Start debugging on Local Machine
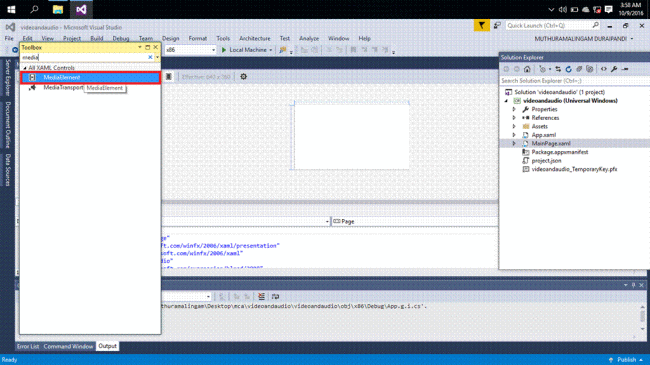This screenshot has width=650, height=365. point(244,50)
